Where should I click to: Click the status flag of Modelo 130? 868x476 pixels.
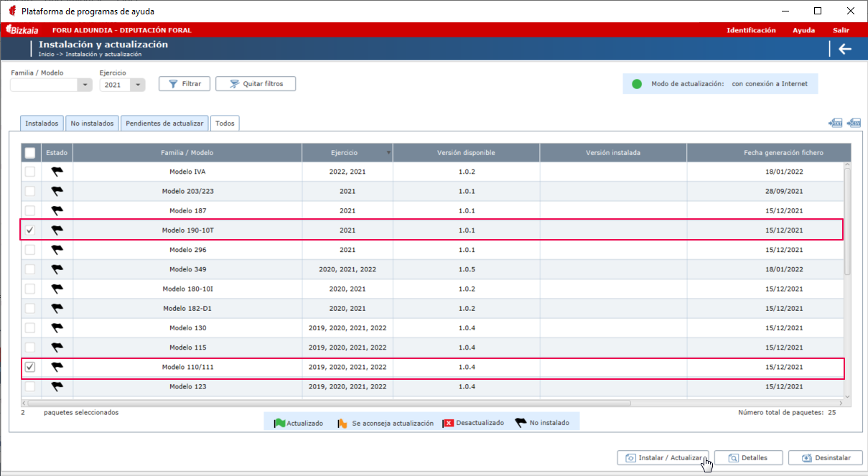pos(57,328)
